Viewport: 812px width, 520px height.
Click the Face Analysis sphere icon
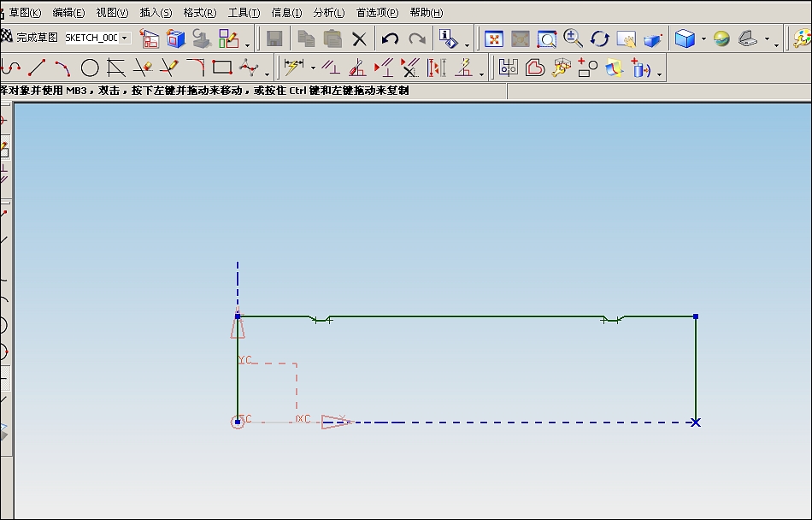(721, 38)
